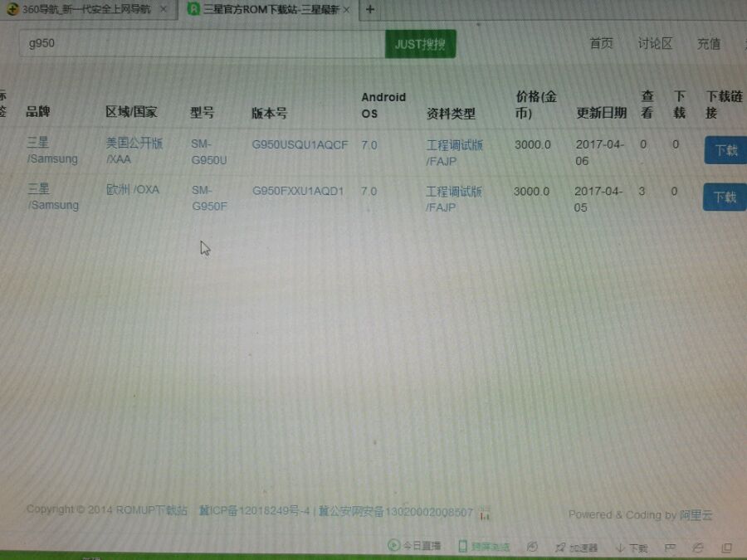The width and height of the screenshot is (747, 560).
Task: Download the G950FXXU1AQD1 firmware
Action: pos(725,197)
